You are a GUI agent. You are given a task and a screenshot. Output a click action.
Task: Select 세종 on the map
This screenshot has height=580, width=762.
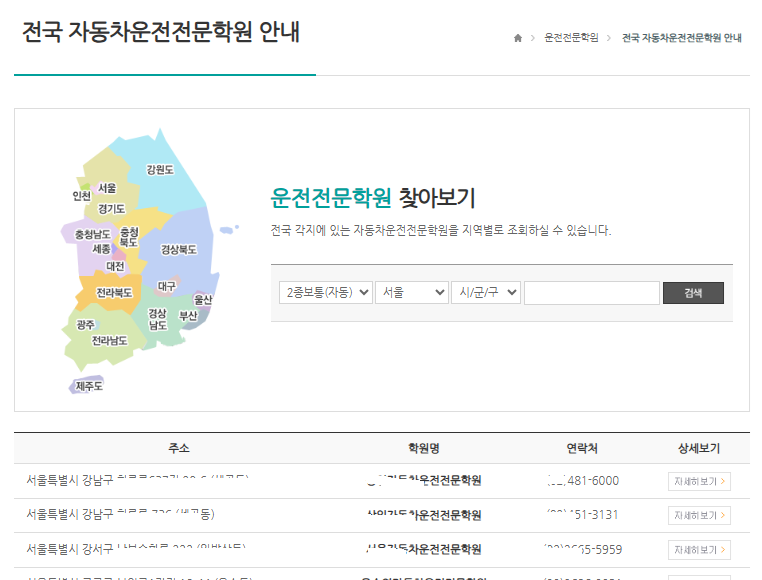[x=101, y=249]
